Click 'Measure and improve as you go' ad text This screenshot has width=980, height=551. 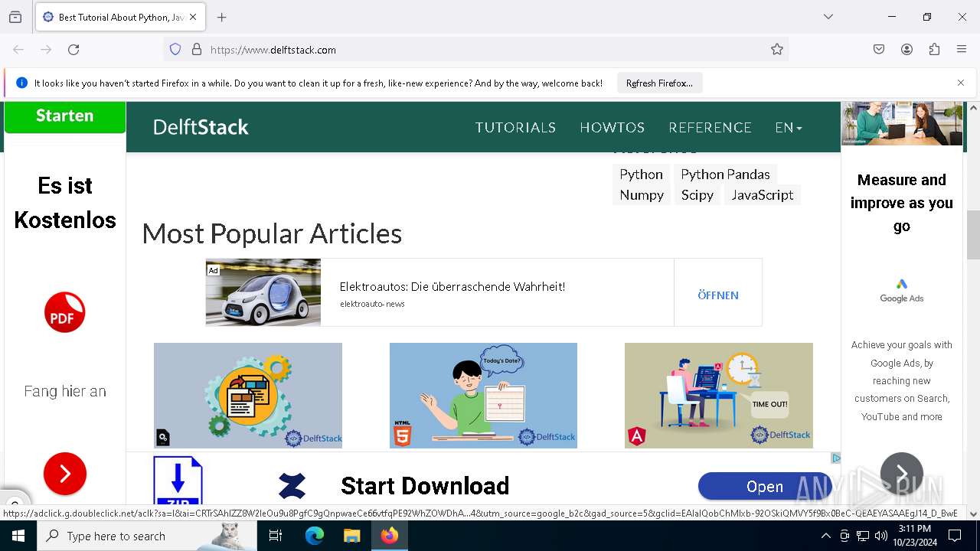pyautogui.click(x=901, y=203)
